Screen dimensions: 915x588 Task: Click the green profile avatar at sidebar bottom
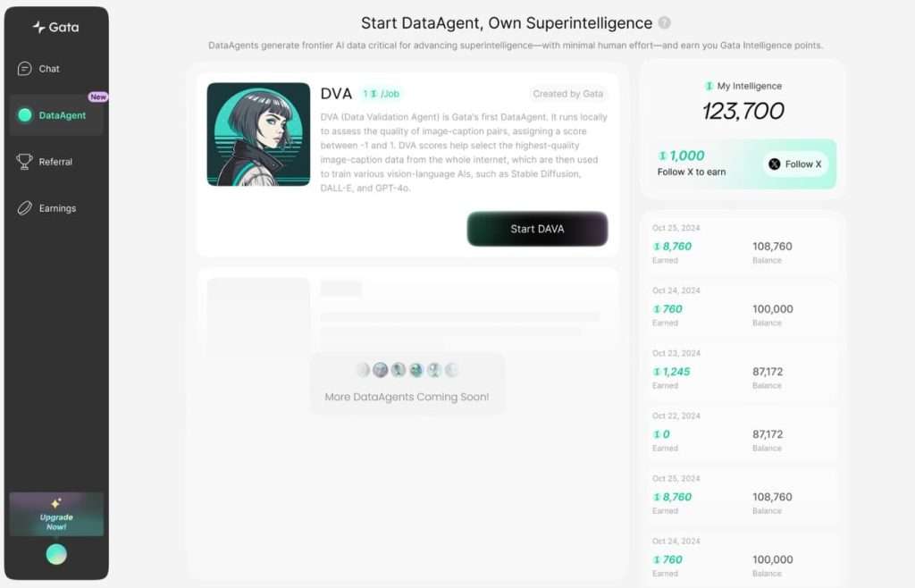click(x=56, y=554)
